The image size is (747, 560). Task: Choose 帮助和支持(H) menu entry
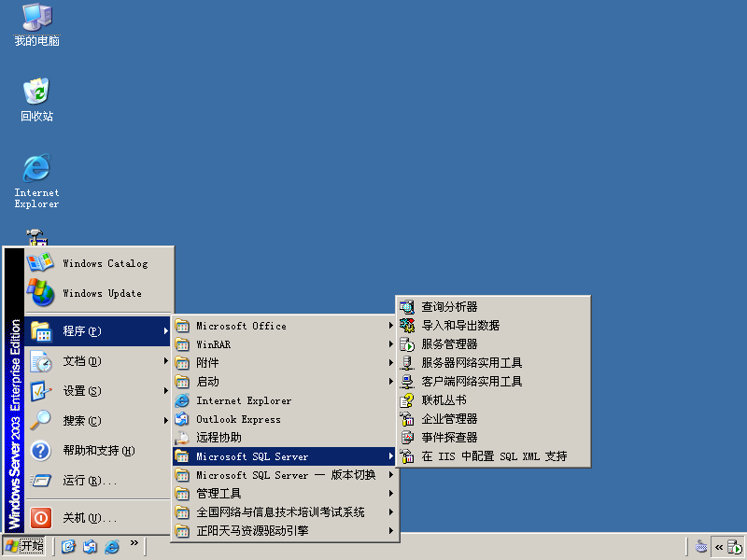(x=98, y=451)
